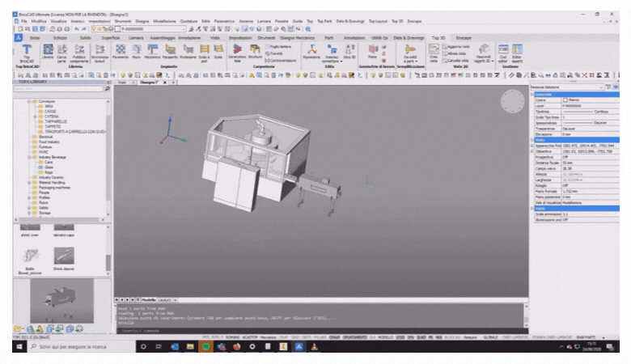
Task: Click the Colore swatch in properties
Action: click(x=566, y=99)
